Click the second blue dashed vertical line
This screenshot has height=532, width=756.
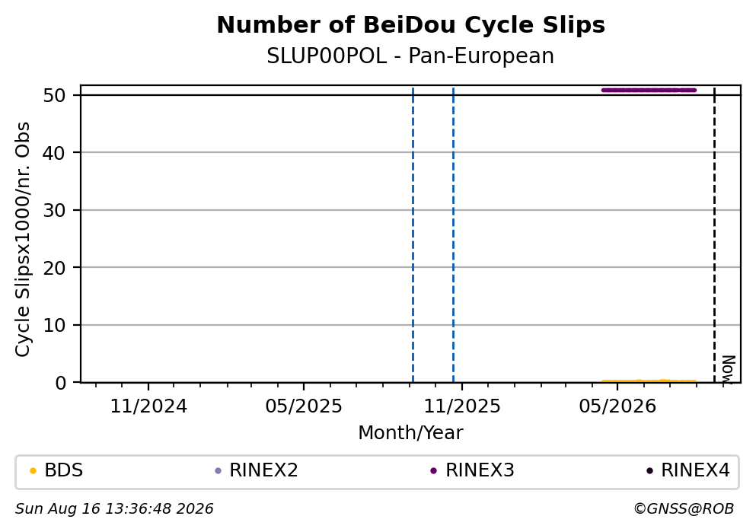pos(453,234)
